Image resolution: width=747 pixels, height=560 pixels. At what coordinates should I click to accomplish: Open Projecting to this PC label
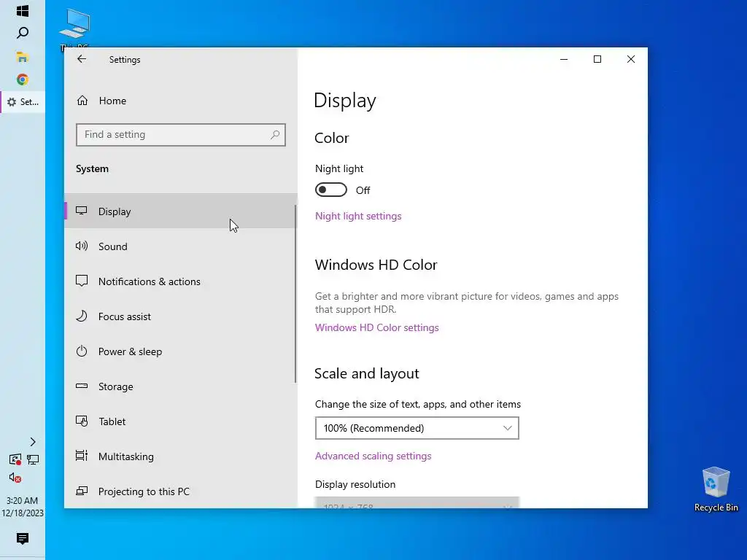tap(144, 491)
